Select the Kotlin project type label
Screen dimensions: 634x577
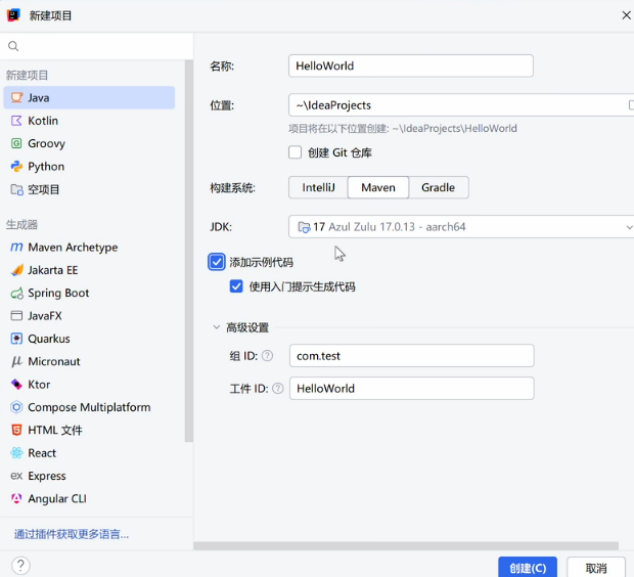tap(43, 120)
